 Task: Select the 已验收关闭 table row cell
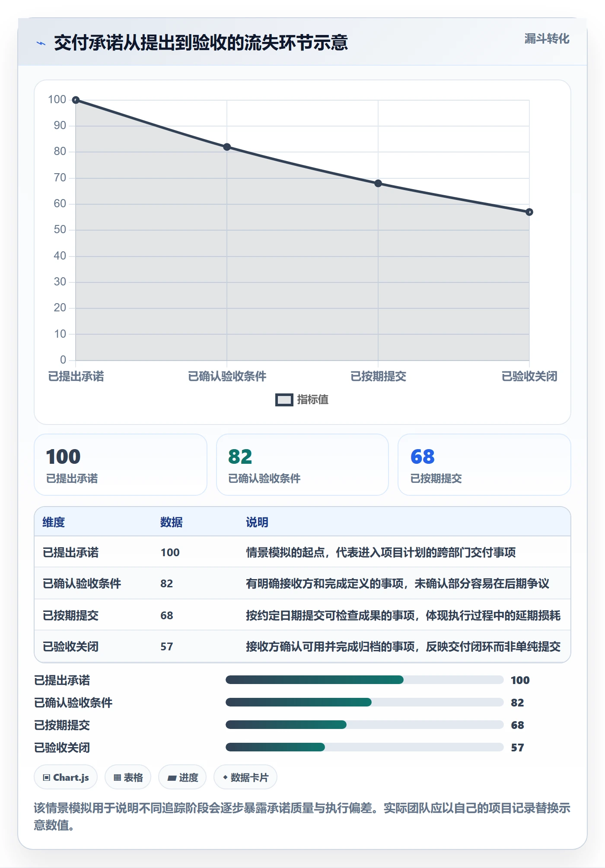[70, 646]
